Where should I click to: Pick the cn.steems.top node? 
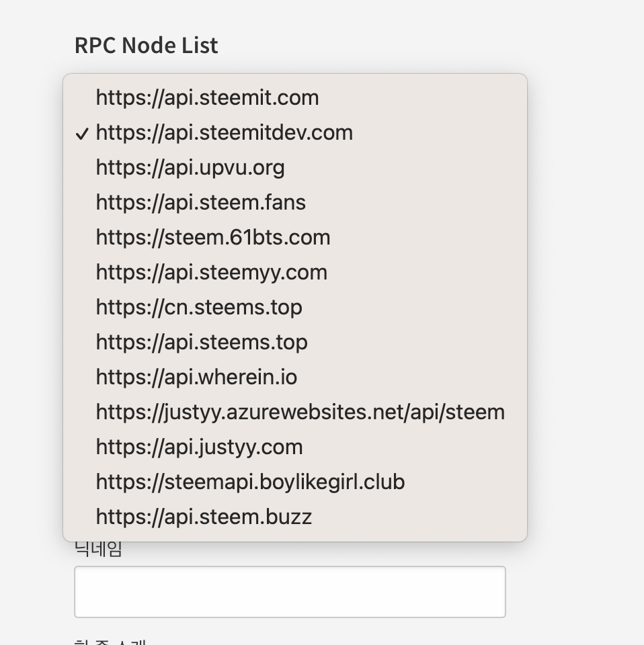click(199, 308)
